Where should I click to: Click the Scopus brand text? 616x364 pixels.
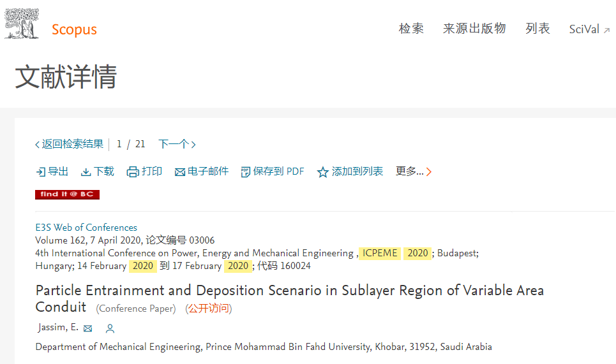click(74, 29)
